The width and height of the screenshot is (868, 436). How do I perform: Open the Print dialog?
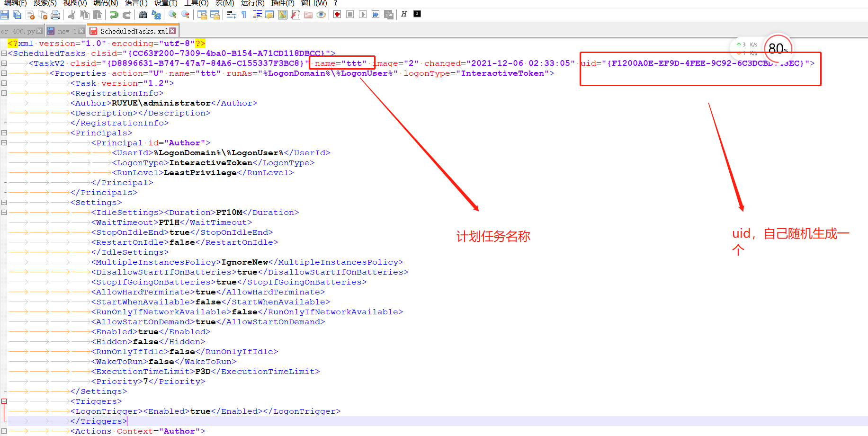coord(55,15)
